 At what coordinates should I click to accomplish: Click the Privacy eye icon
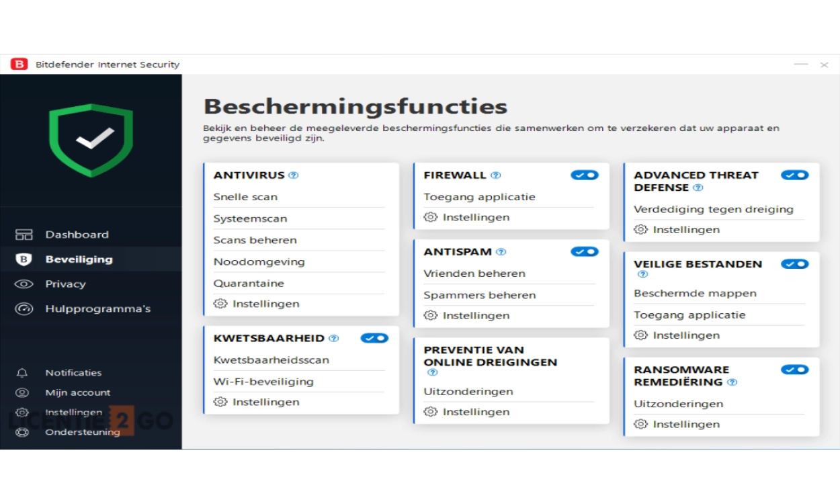point(24,284)
